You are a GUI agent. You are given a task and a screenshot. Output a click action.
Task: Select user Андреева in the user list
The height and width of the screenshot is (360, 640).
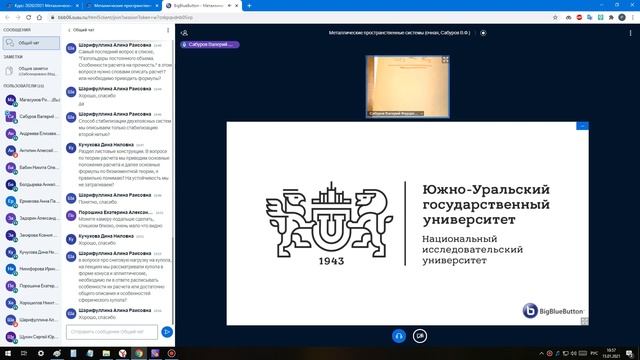[x=32, y=133]
